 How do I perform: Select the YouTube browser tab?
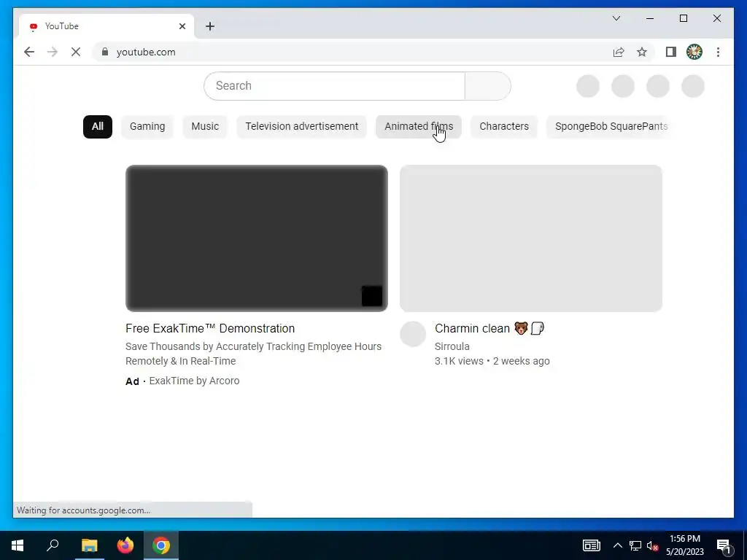pos(107,26)
